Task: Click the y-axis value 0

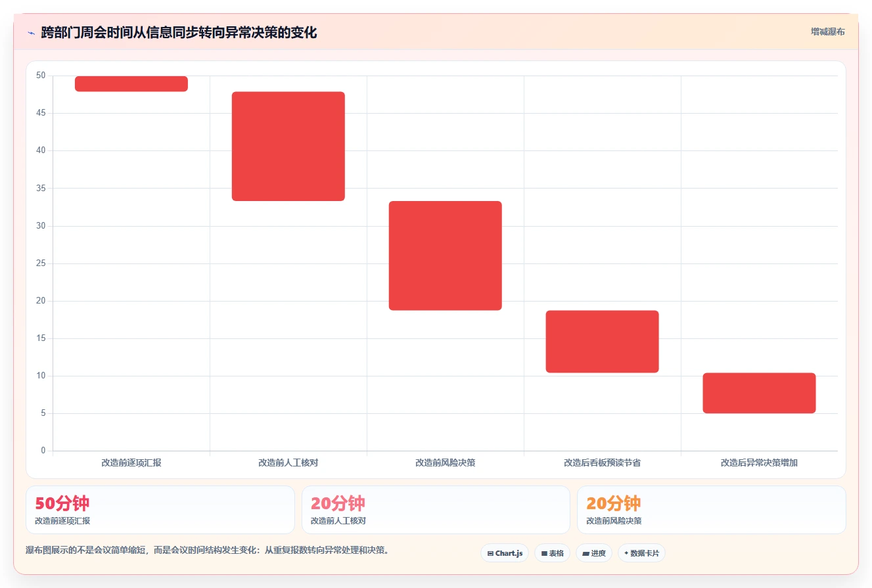Action: (43, 451)
